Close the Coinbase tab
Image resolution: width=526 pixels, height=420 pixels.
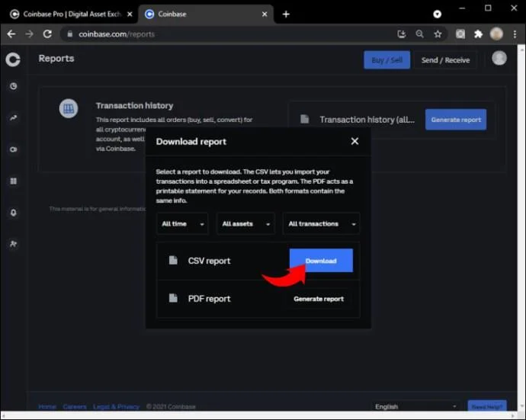tap(265, 14)
